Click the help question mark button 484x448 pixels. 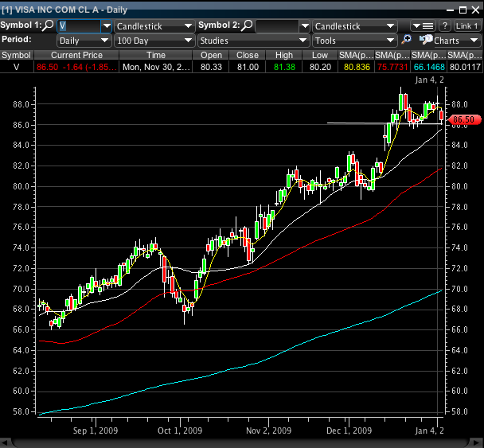[x=445, y=26]
